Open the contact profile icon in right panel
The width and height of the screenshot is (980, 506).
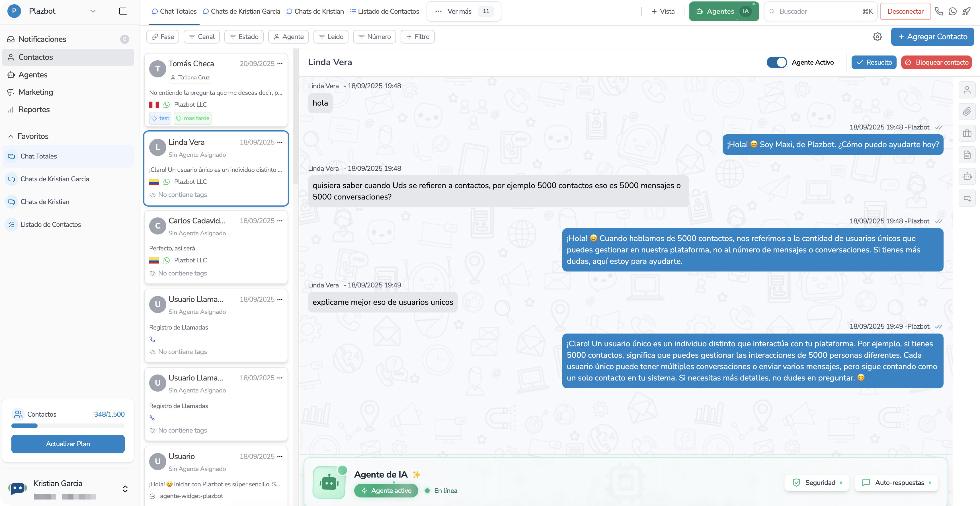point(967,90)
